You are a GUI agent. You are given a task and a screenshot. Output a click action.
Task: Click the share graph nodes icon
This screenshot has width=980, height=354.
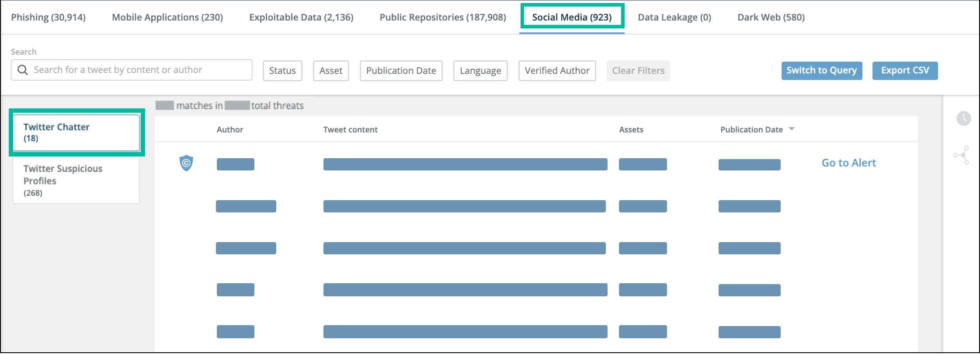(962, 155)
